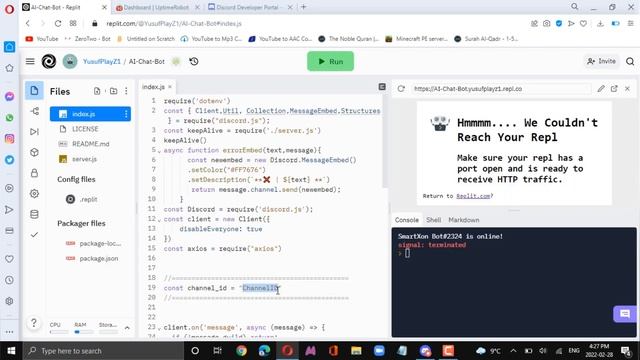Open the repl history icon
Screen dimensions: 640x360
pos(194,61)
